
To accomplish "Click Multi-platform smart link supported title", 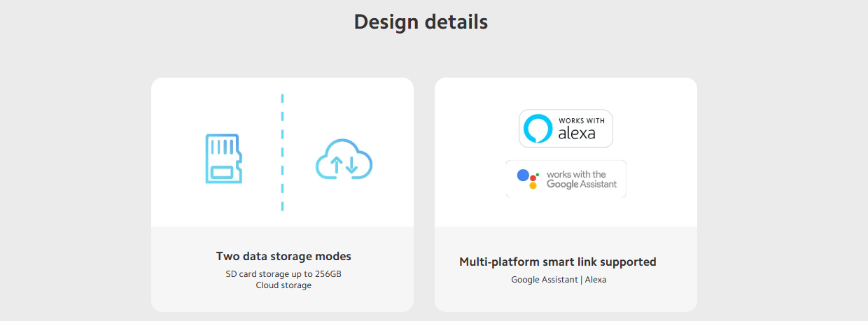I will 558,262.
